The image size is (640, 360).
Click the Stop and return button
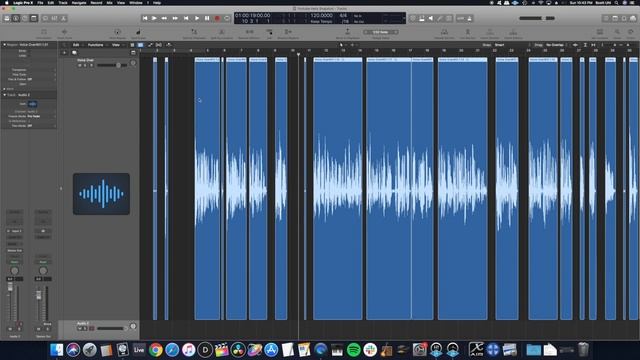point(186,18)
